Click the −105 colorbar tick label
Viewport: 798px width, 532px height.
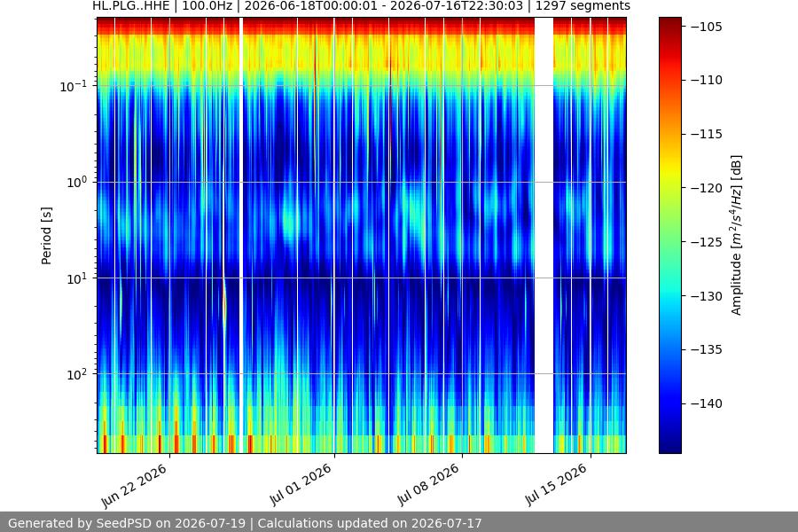click(707, 27)
